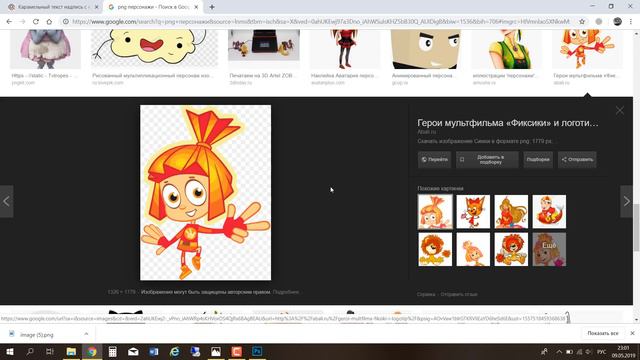
Task: Open Microsoft Word from taskbar
Action: (x=154, y=351)
